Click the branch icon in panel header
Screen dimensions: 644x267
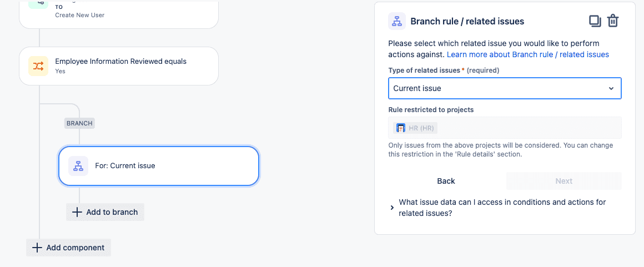[x=397, y=21]
